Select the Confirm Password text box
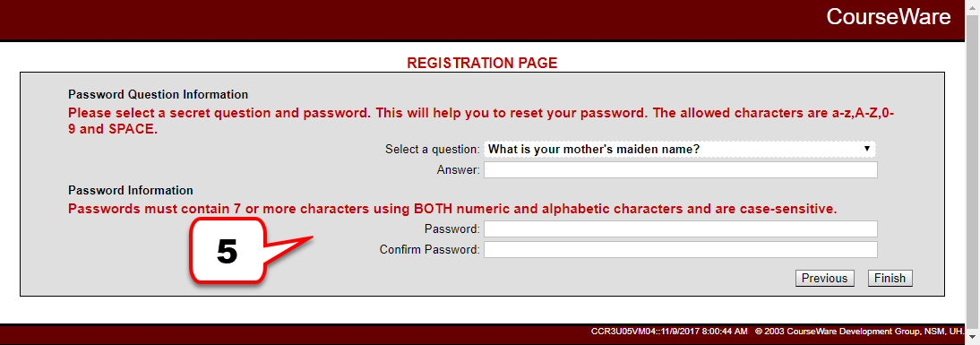This screenshot has height=345, width=980. [x=680, y=250]
